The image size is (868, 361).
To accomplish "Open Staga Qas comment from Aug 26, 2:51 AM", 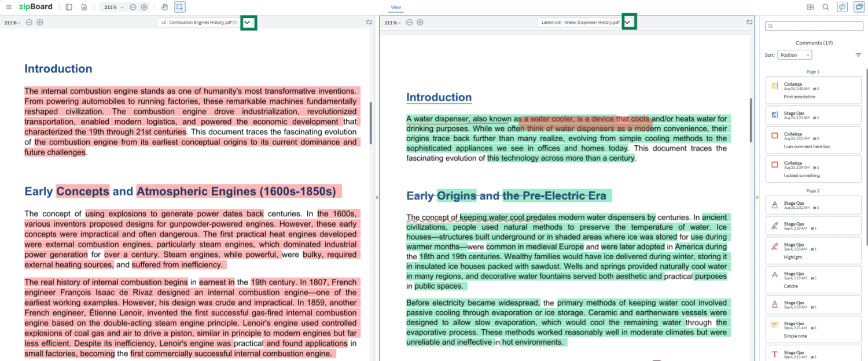I will coord(813,115).
